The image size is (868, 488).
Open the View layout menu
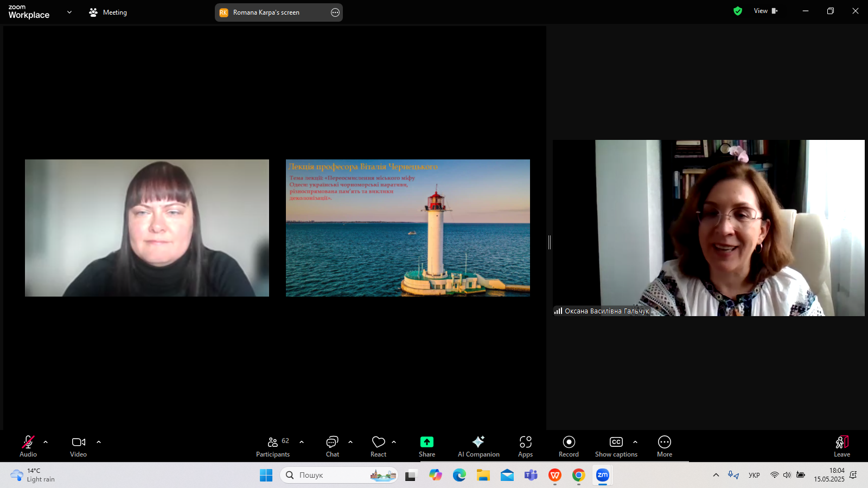pos(765,11)
